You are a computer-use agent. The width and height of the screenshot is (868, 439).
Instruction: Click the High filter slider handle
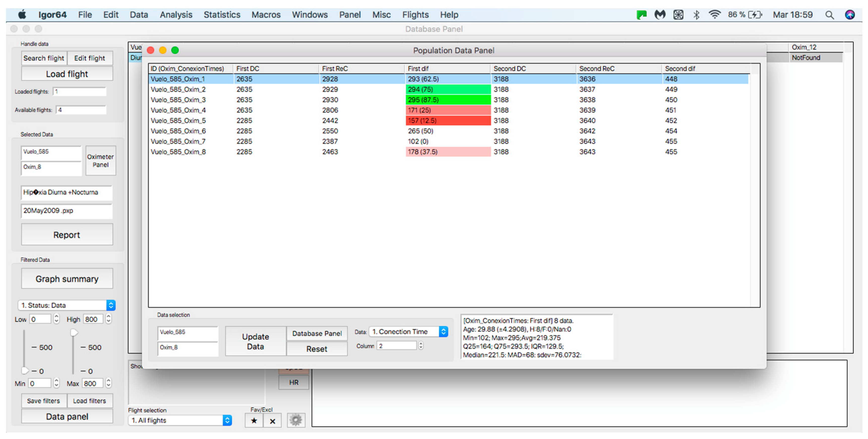[x=74, y=333]
